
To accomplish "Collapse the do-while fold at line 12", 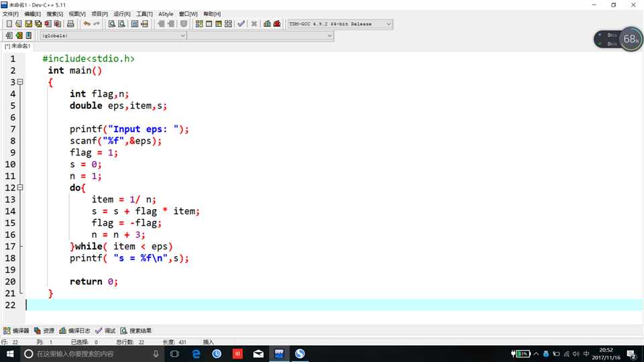I will pos(20,188).
